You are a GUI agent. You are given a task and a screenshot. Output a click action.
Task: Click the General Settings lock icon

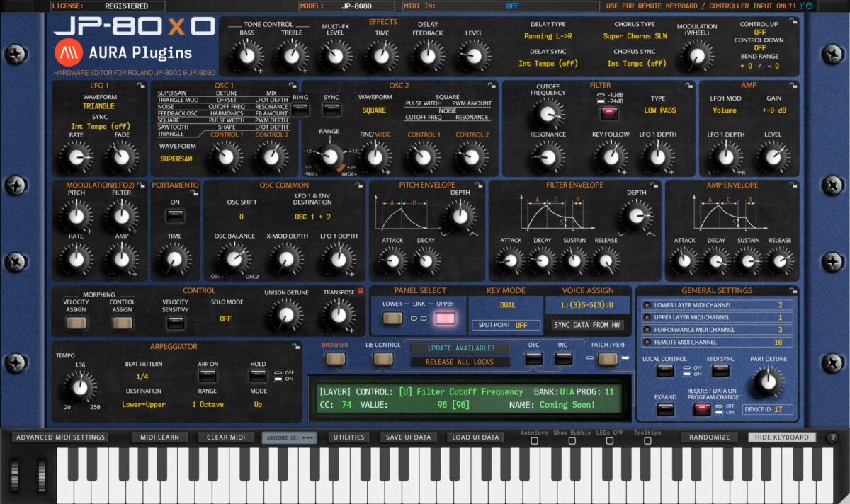click(792, 290)
